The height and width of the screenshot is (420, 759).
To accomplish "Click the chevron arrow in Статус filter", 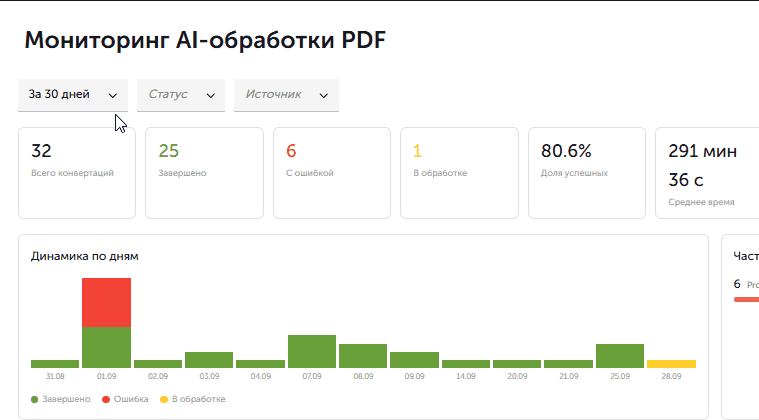I will pyautogui.click(x=211, y=96).
